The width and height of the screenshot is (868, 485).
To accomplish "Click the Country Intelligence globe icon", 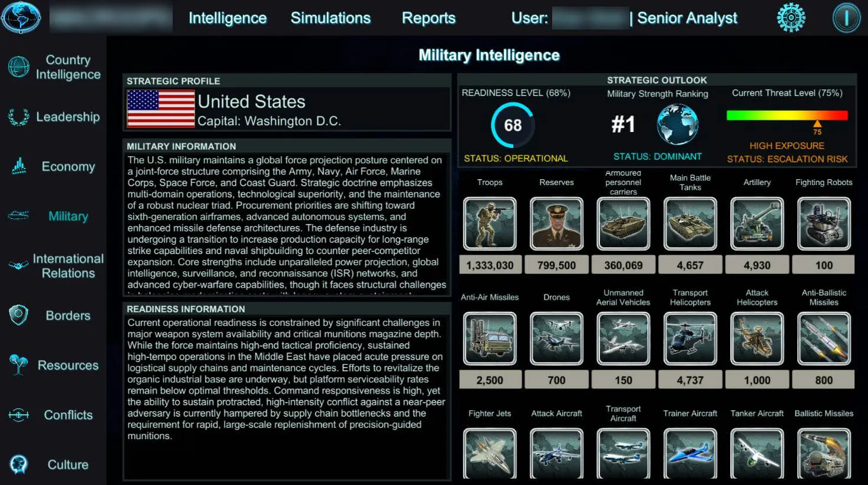I will click(x=19, y=67).
